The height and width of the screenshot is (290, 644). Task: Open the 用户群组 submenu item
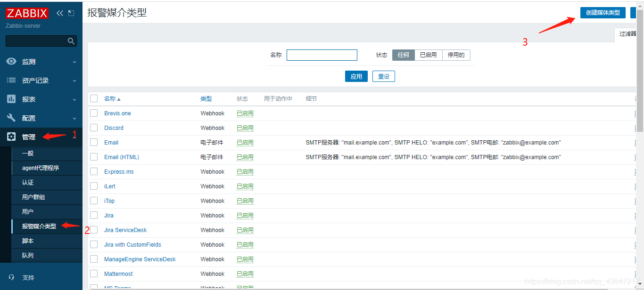47,197
